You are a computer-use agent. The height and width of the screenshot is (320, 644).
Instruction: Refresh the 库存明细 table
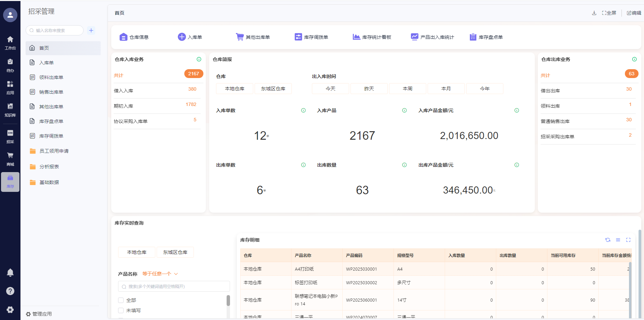608,240
